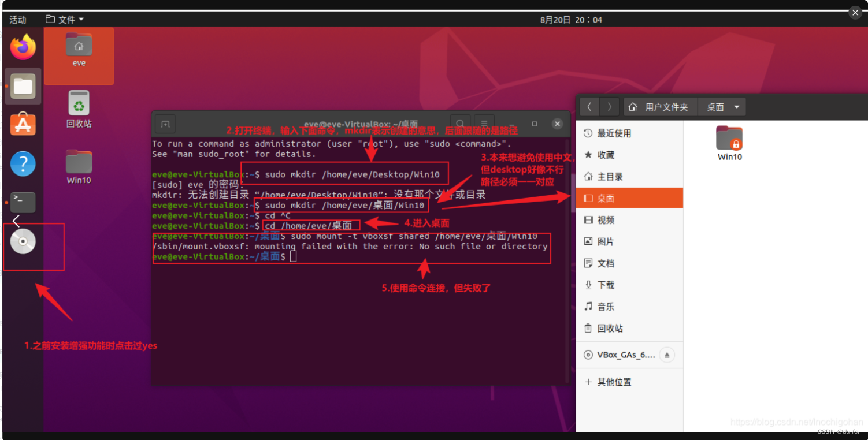
Task: Select the 回收站 trash icon on desktop
Action: click(x=79, y=109)
